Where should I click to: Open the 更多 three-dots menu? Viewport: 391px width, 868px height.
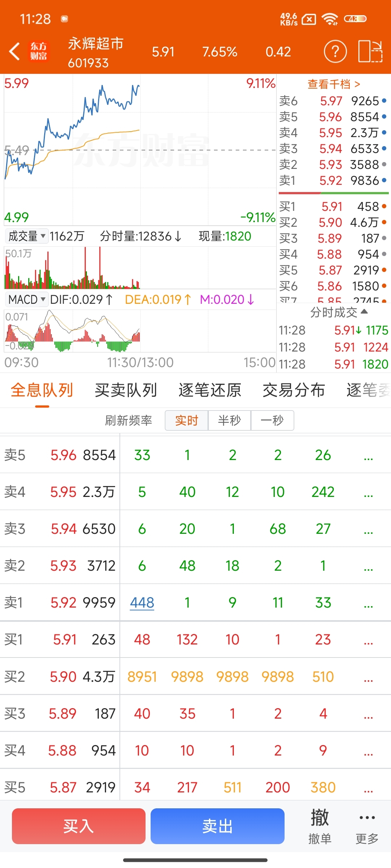[367, 826]
